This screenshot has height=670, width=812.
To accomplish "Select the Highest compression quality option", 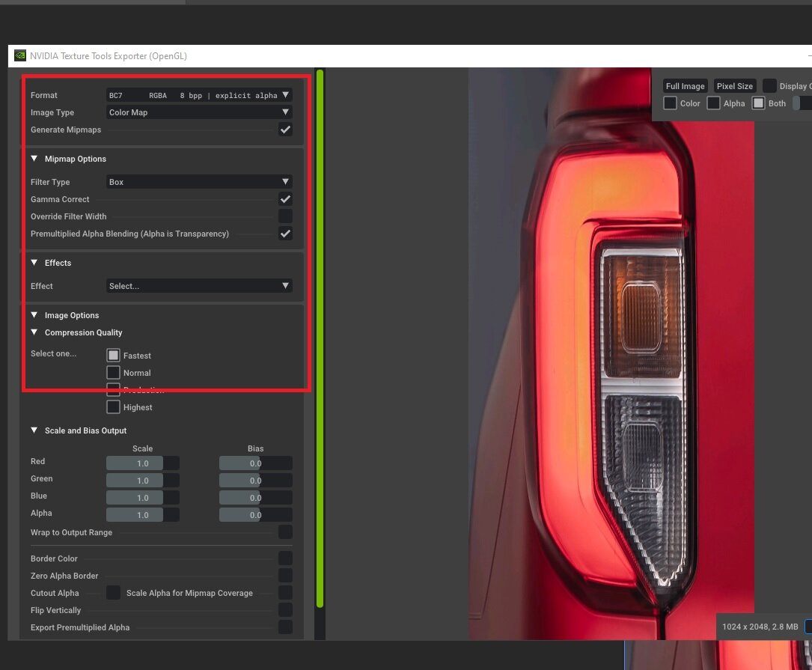I will coord(114,407).
